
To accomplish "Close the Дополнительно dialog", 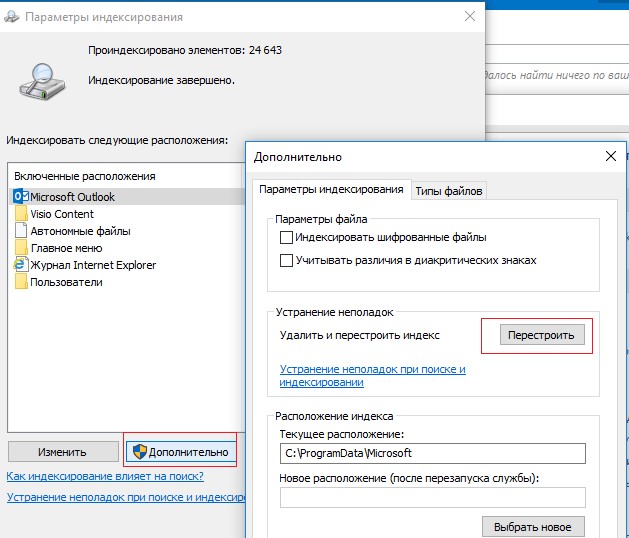I will (611, 156).
